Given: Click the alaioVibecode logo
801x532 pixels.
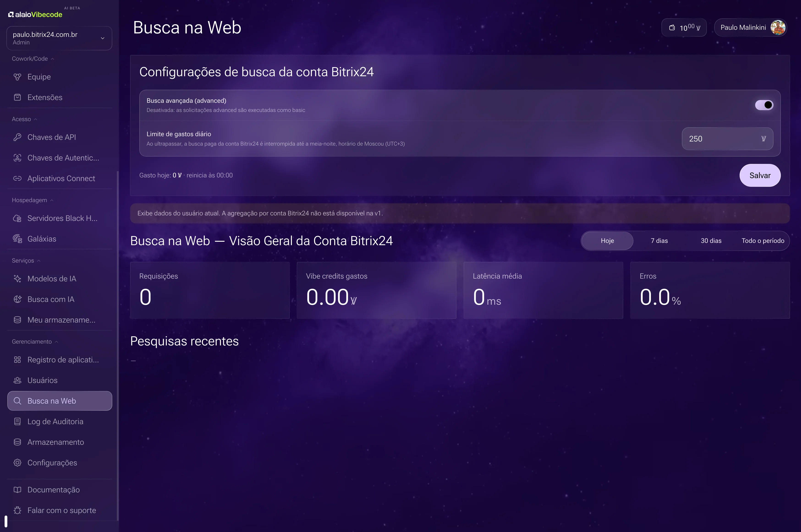Looking at the screenshot, I should pyautogui.click(x=35, y=15).
